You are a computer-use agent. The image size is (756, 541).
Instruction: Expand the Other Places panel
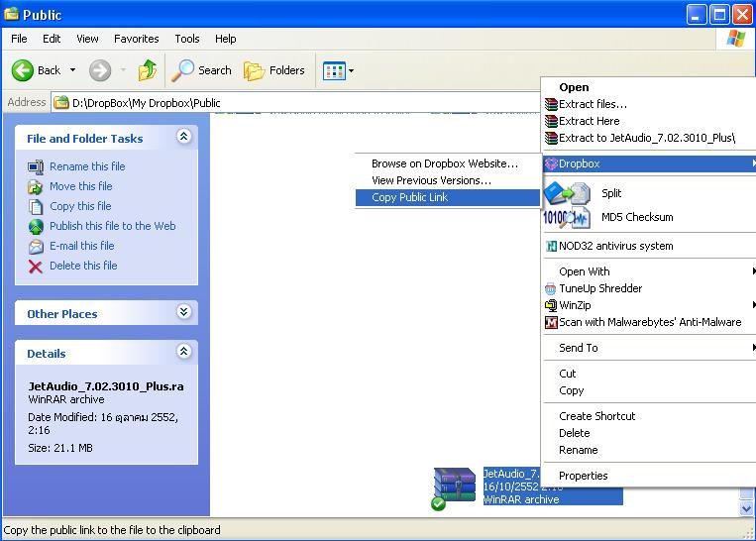[183, 312]
